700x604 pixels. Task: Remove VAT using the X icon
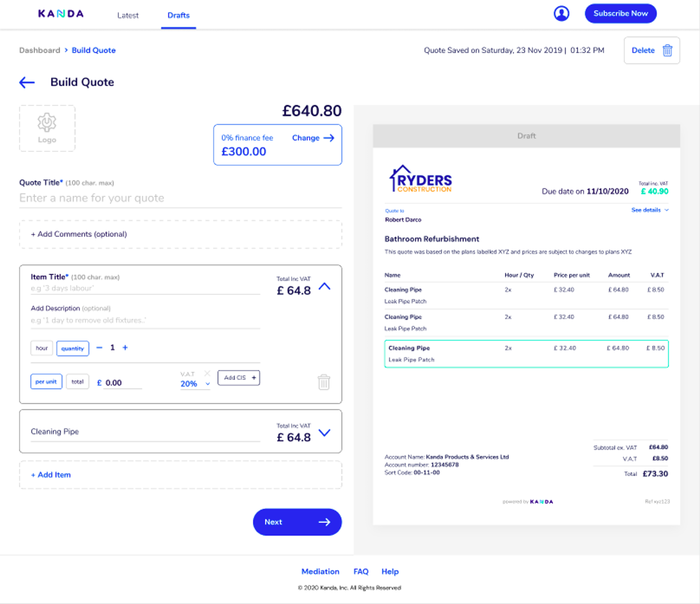point(207,373)
